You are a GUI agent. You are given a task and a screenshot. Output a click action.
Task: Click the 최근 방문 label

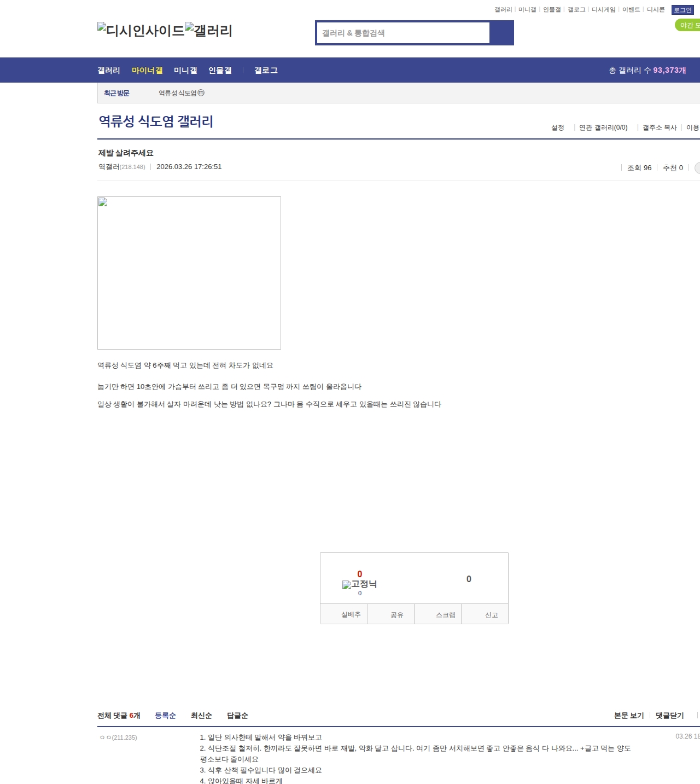click(116, 93)
